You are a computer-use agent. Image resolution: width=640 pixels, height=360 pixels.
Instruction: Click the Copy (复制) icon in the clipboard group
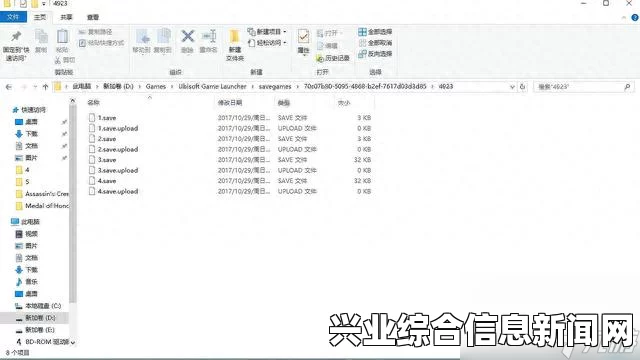[x=41, y=37]
